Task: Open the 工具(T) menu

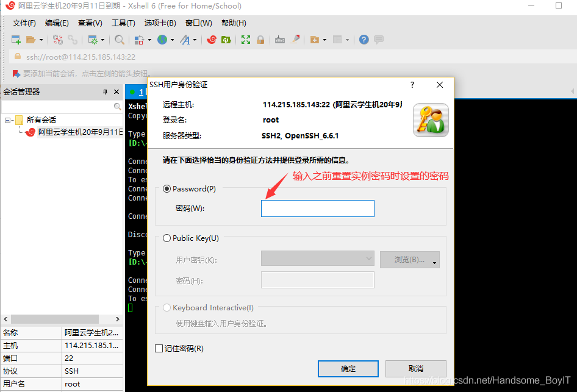Action: pyautogui.click(x=123, y=23)
